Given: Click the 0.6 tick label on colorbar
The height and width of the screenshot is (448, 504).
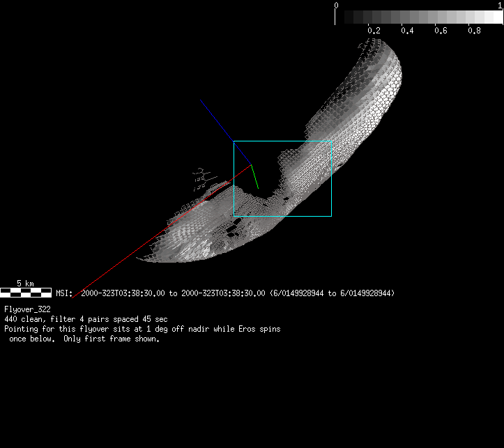Looking at the screenshot, I should pyautogui.click(x=441, y=31).
